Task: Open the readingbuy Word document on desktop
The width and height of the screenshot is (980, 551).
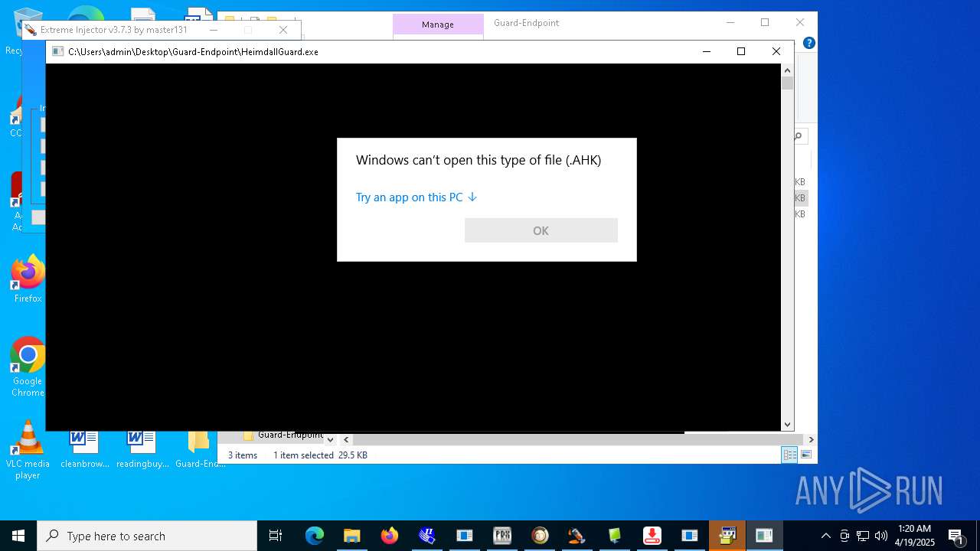Action: tap(142, 448)
